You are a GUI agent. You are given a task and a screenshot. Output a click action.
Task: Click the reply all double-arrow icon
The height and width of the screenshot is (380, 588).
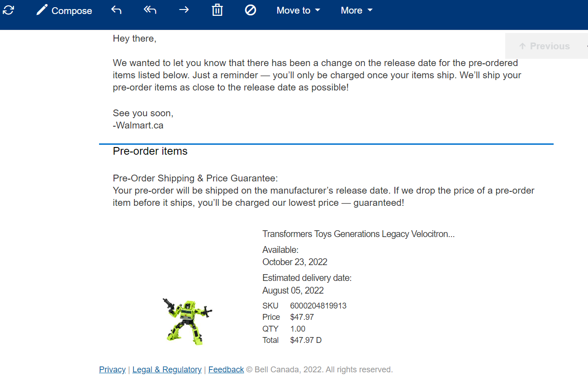(150, 10)
